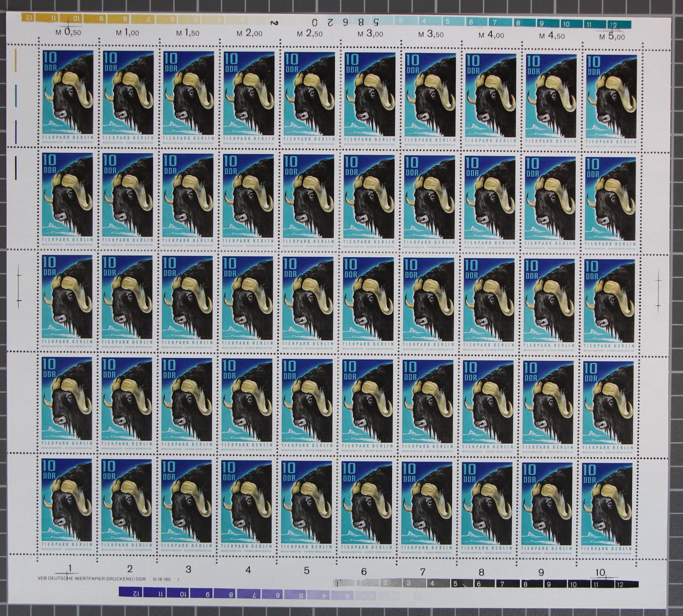Select cyan swatch 9 in top color bar
The image size is (683, 616).
(548, 24)
